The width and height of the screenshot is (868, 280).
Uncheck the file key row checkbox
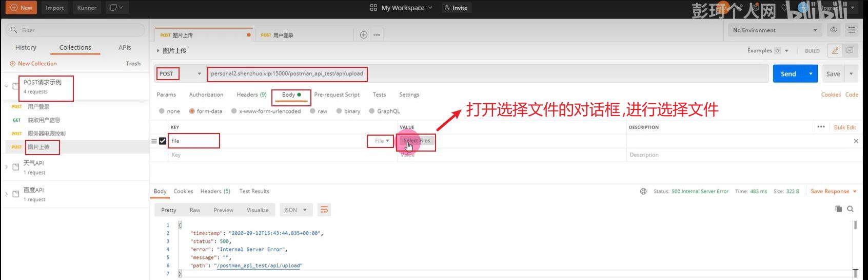[x=163, y=141]
